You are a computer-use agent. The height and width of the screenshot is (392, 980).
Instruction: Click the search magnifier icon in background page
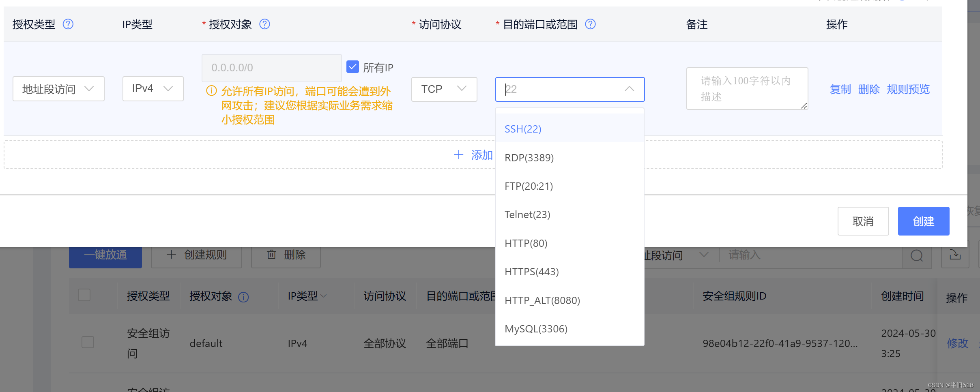(916, 255)
